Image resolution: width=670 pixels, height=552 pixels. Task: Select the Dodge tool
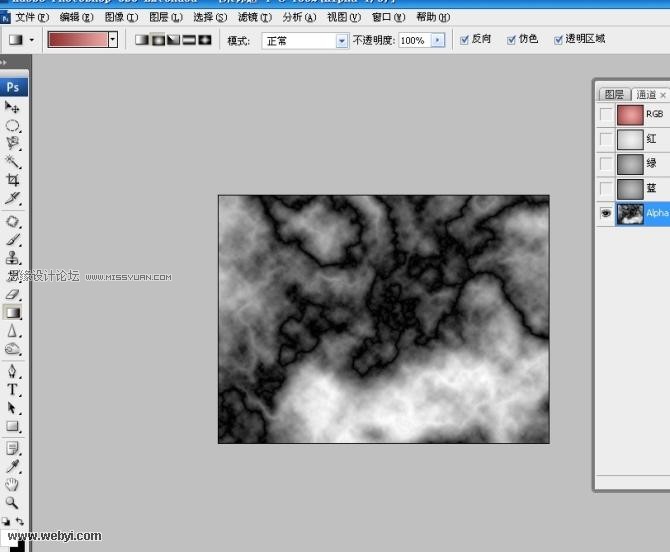point(12,349)
